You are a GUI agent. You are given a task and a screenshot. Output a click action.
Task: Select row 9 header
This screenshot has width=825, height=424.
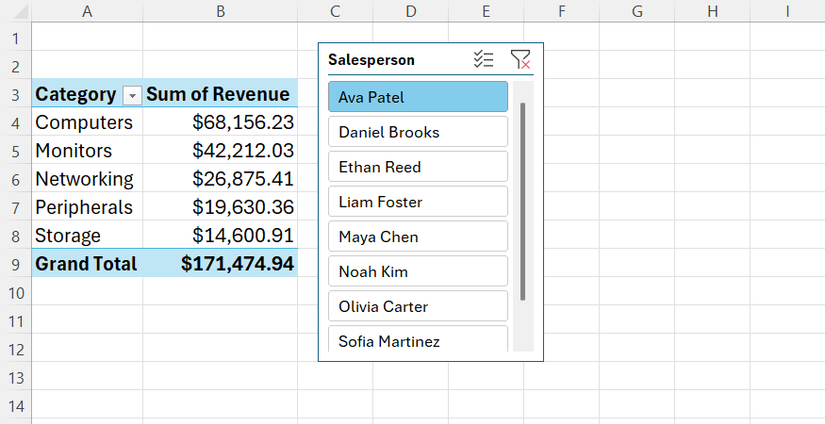click(16, 264)
